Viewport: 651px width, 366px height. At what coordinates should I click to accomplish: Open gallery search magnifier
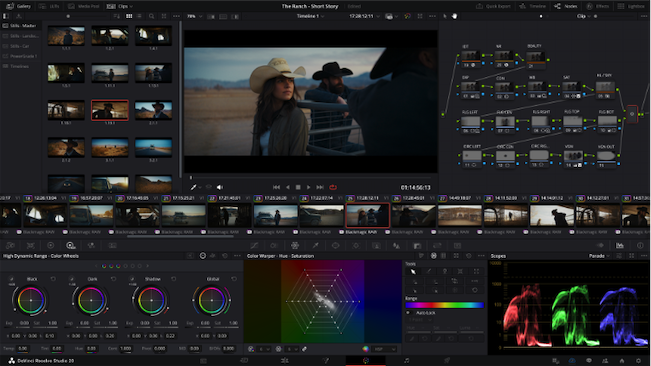152,16
